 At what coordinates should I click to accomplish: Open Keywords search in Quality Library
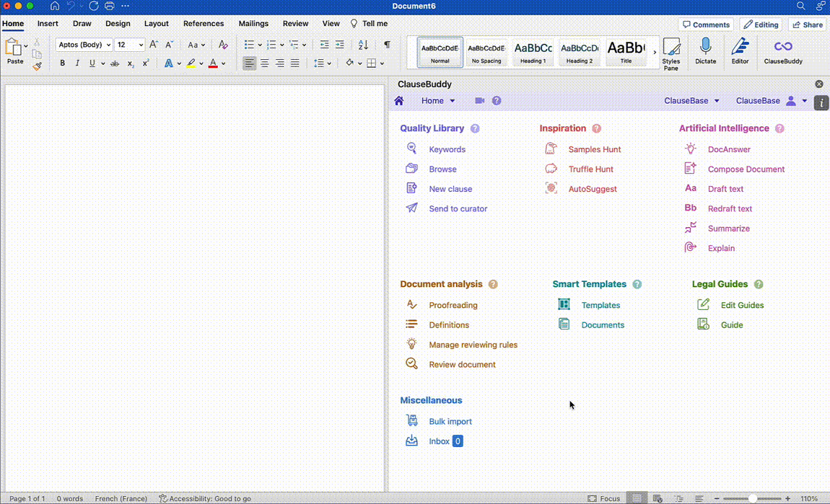pyautogui.click(x=447, y=149)
